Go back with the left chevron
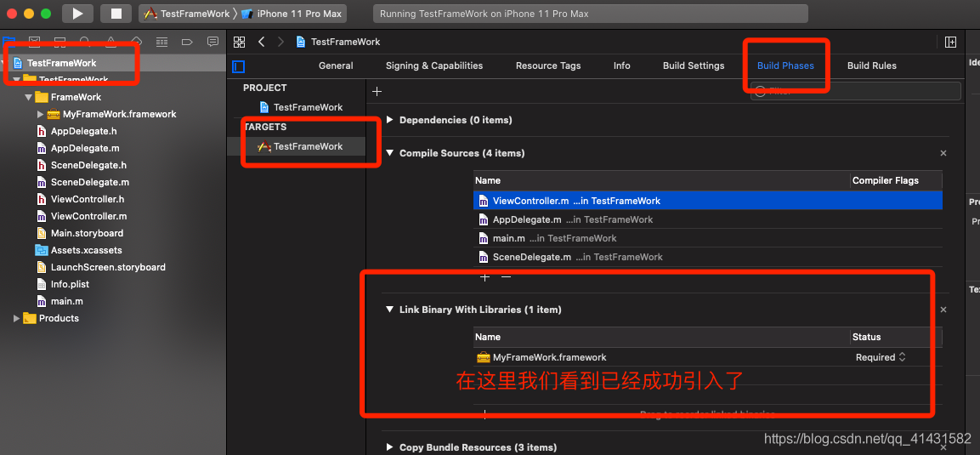This screenshot has width=980, height=455. click(x=261, y=42)
